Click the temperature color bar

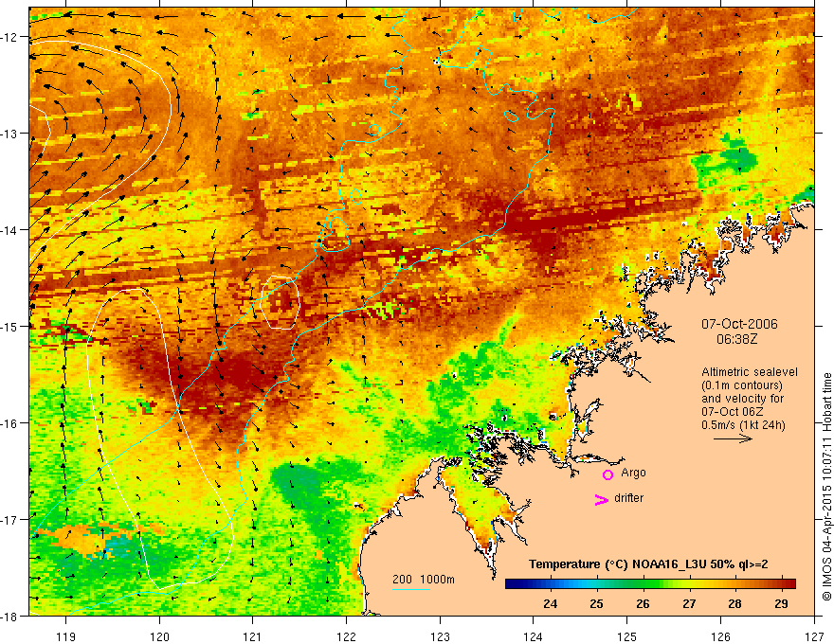(x=650, y=583)
